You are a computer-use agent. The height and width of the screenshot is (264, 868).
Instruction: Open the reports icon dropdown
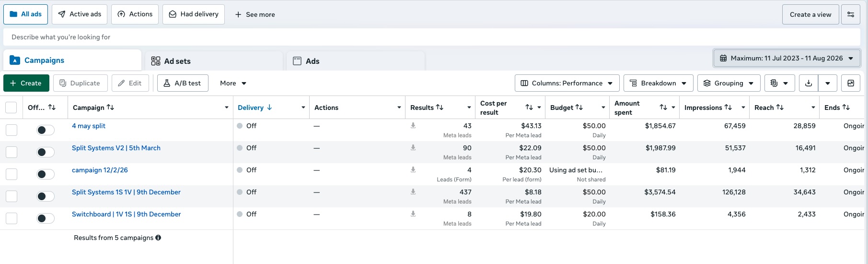[779, 83]
